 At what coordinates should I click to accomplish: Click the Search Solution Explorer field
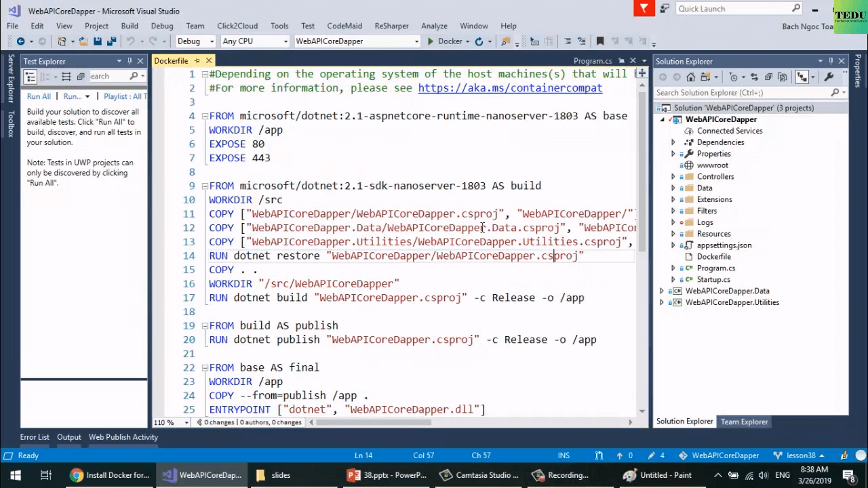tap(743, 92)
